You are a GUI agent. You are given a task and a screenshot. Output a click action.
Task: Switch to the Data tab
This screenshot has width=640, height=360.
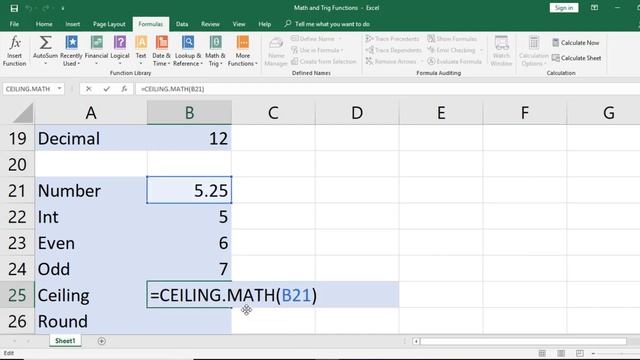(182, 24)
